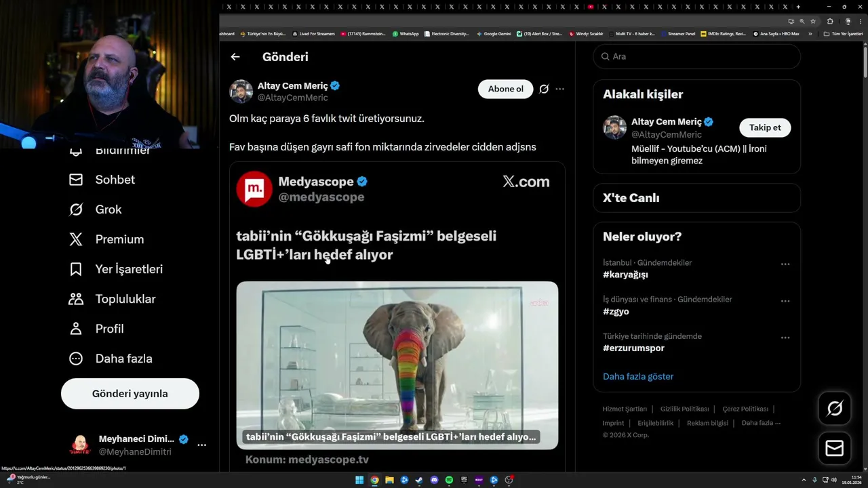Open Daha fazla menu in sidebar
This screenshot has height=488, width=868.
111,359
